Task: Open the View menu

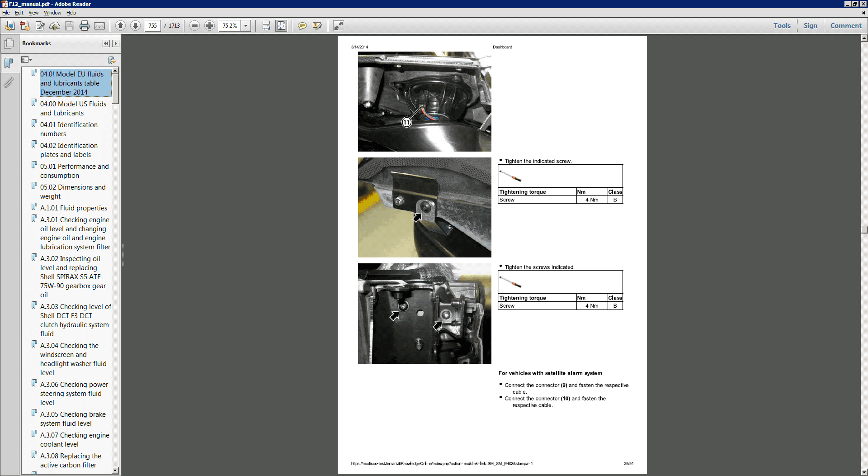Action: coord(33,13)
